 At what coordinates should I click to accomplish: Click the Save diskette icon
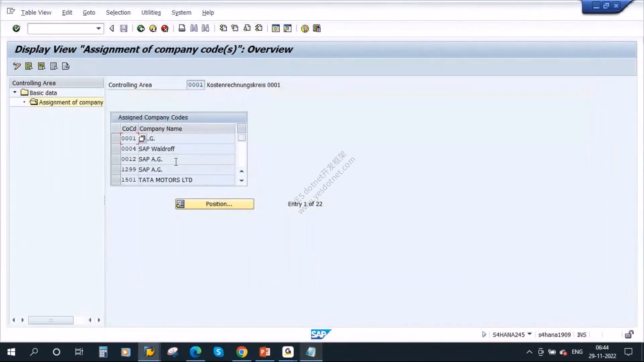124,28
